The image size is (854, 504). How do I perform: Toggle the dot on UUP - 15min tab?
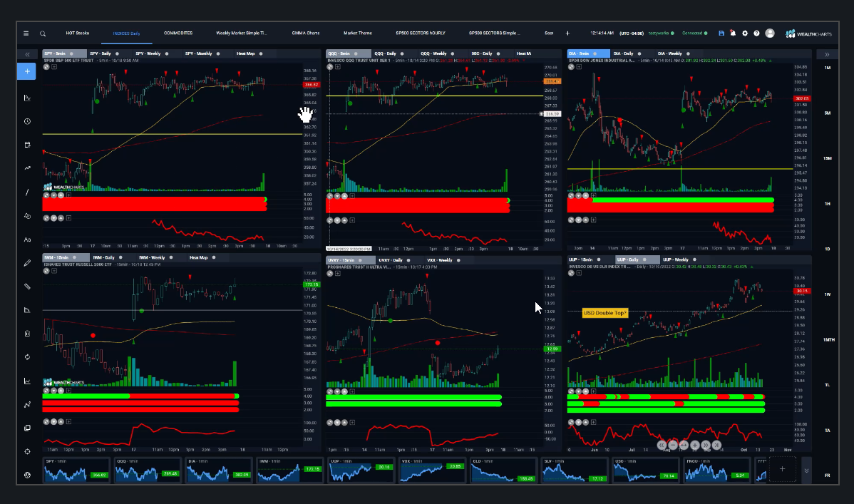[599, 260]
